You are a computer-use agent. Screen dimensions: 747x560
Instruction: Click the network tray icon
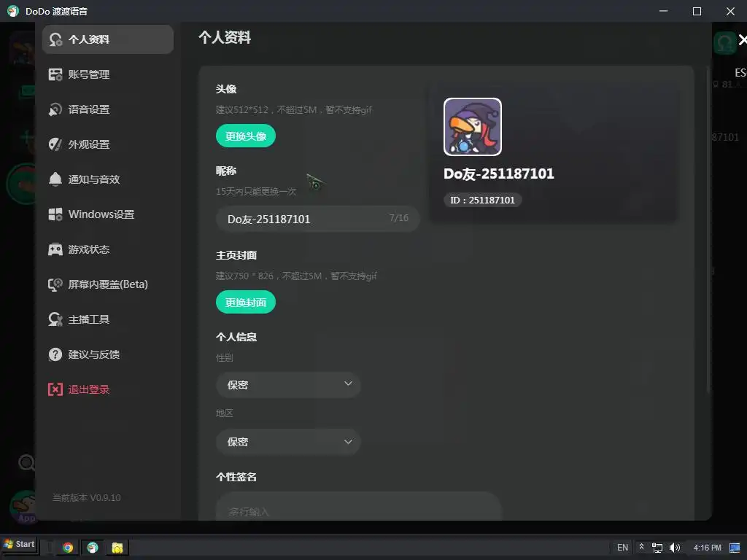[x=657, y=548]
